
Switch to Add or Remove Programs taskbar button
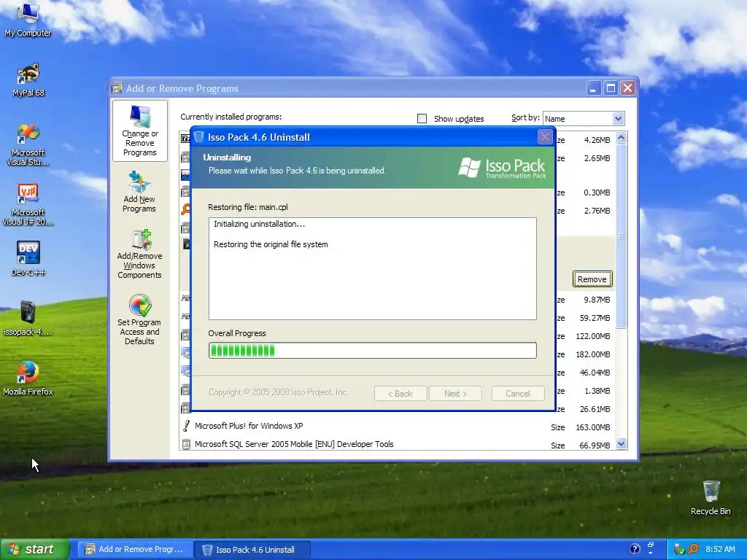pyautogui.click(x=135, y=550)
